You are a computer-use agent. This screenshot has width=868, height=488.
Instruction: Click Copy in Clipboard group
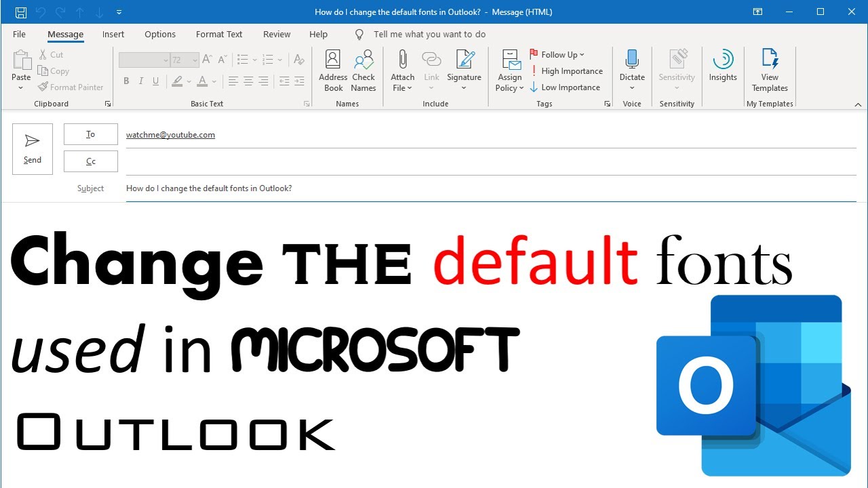click(x=54, y=71)
